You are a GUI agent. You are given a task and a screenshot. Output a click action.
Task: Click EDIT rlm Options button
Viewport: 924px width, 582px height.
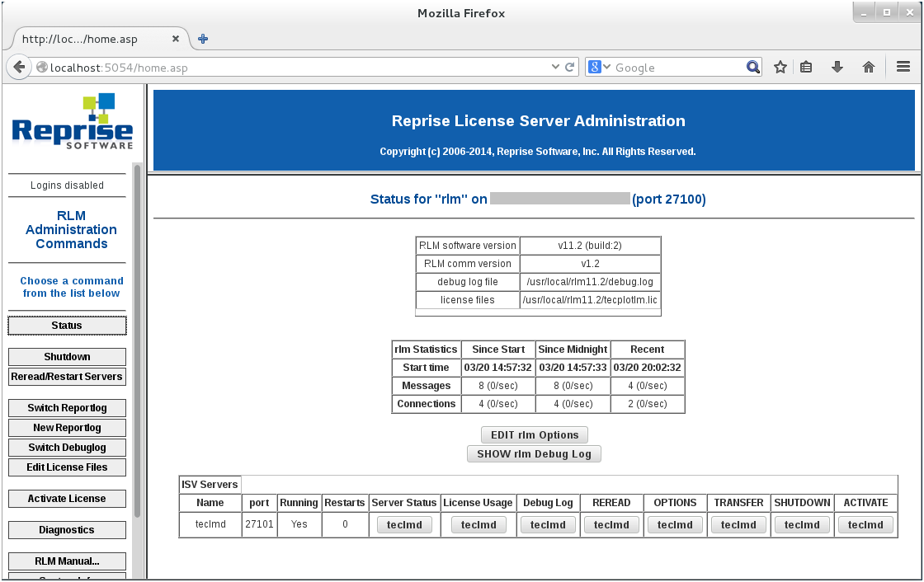tap(535, 435)
